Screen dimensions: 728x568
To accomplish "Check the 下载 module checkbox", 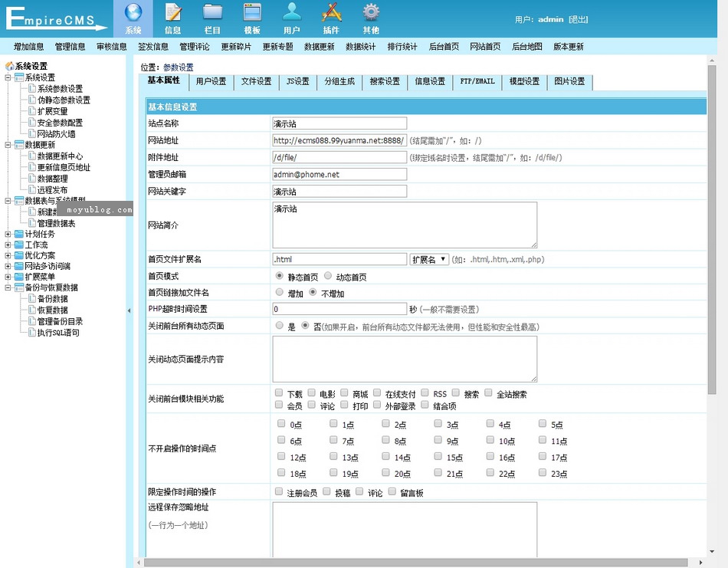I will [279, 393].
